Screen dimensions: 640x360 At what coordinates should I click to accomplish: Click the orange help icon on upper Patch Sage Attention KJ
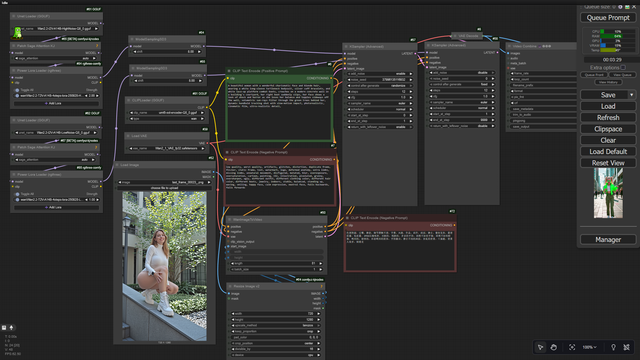(97, 46)
